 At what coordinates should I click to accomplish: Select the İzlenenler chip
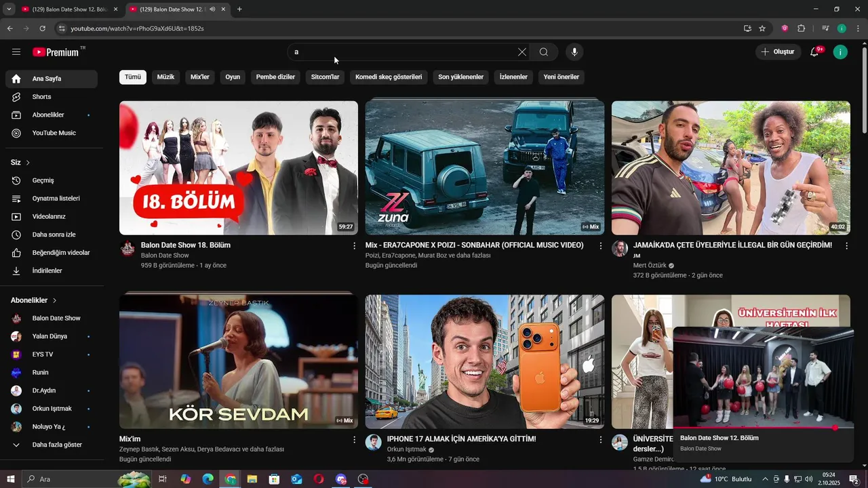click(513, 77)
